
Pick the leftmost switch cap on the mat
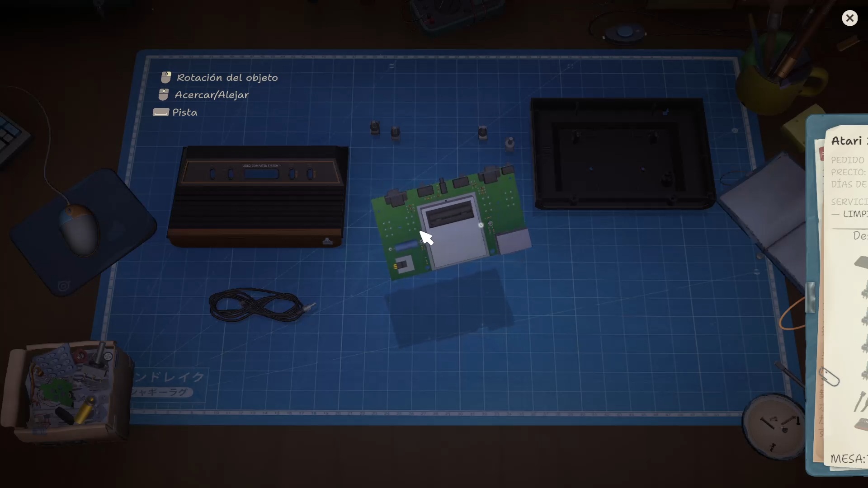tap(375, 127)
